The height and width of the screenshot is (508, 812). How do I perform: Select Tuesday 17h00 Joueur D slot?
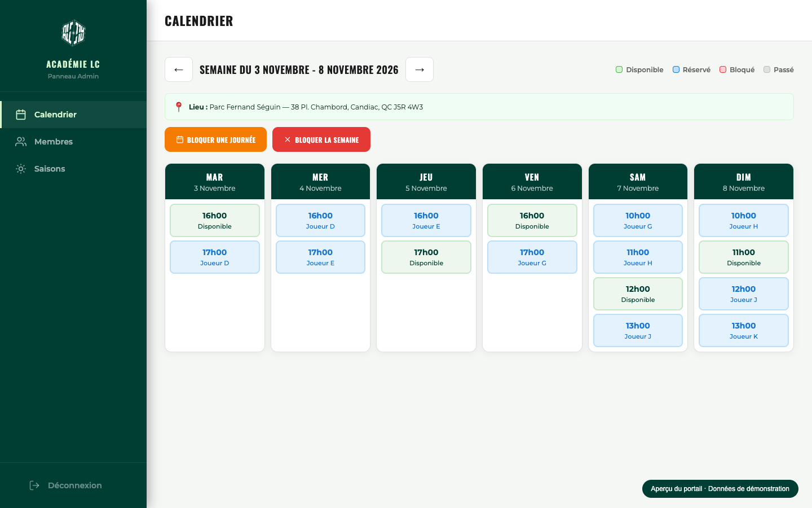[x=215, y=257]
